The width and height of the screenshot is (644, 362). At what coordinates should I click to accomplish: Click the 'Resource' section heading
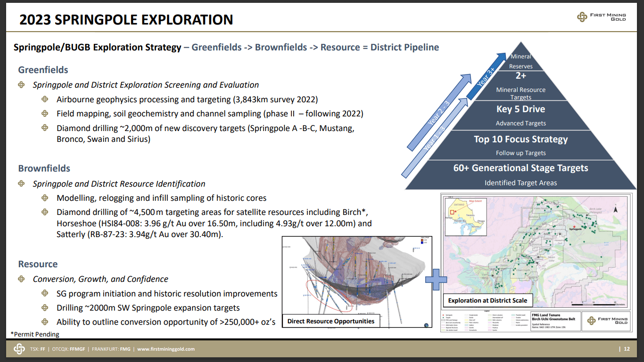click(38, 264)
